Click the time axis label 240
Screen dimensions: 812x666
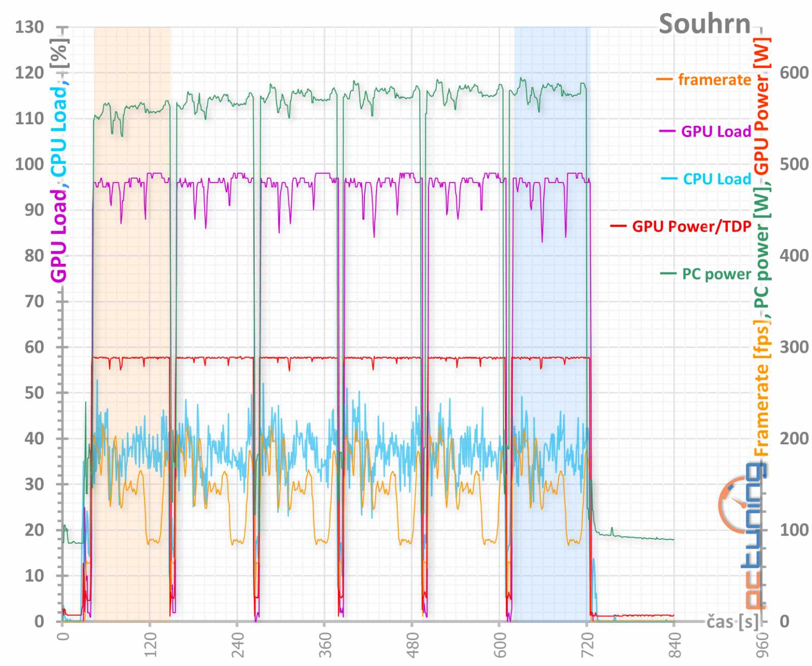(x=238, y=645)
